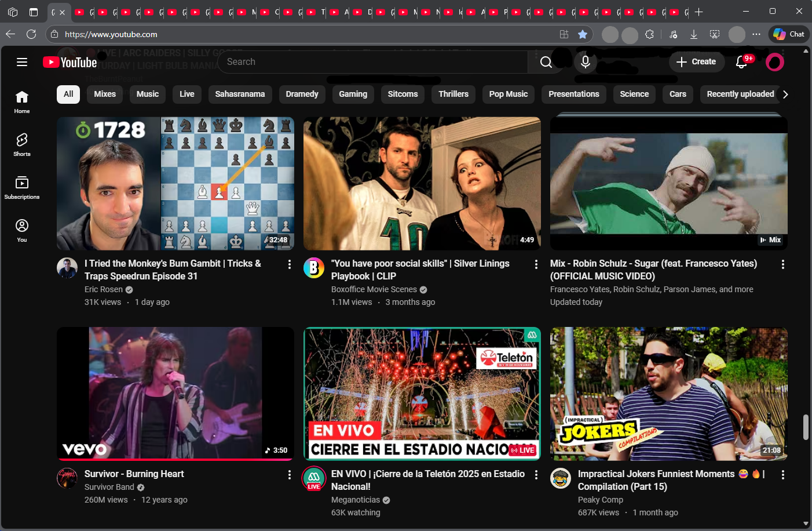Open Boxoffice Movie Scenes channel avatar
Image resolution: width=812 pixels, height=531 pixels.
[314, 268]
